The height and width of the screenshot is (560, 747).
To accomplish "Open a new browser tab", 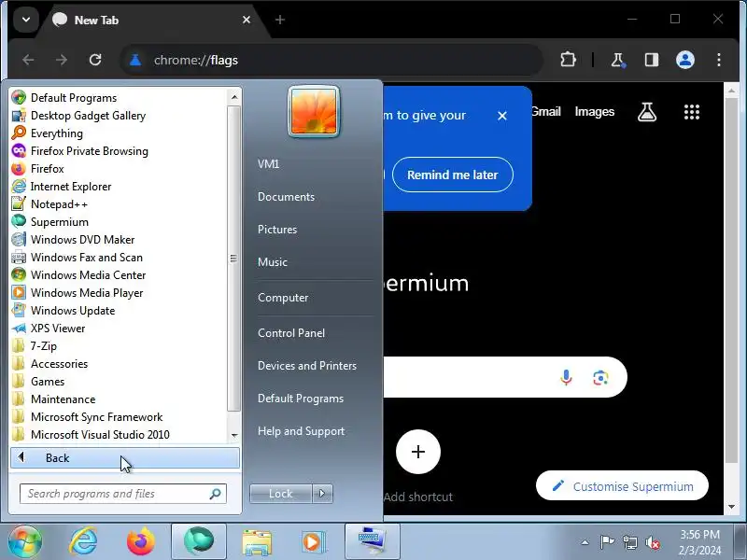I will (x=280, y=20).
